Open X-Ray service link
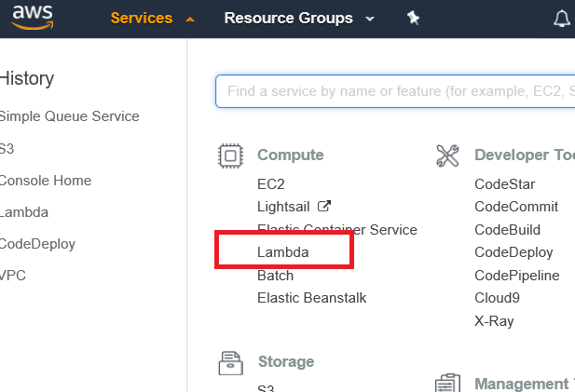 [493, 321]
